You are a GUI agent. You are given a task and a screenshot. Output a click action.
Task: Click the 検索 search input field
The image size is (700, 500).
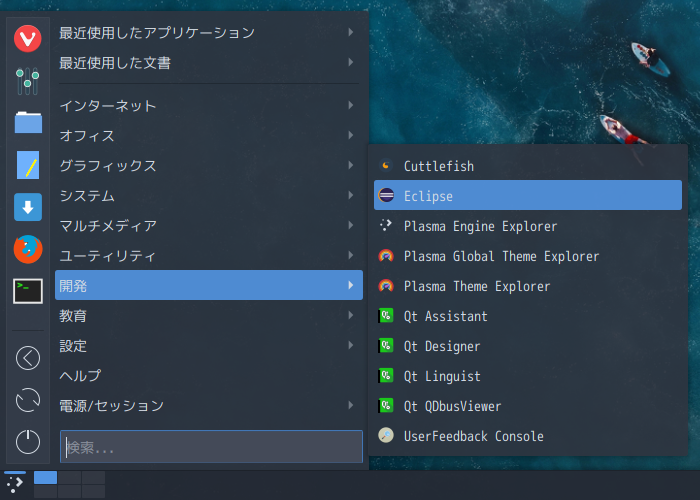coord(211,446)
